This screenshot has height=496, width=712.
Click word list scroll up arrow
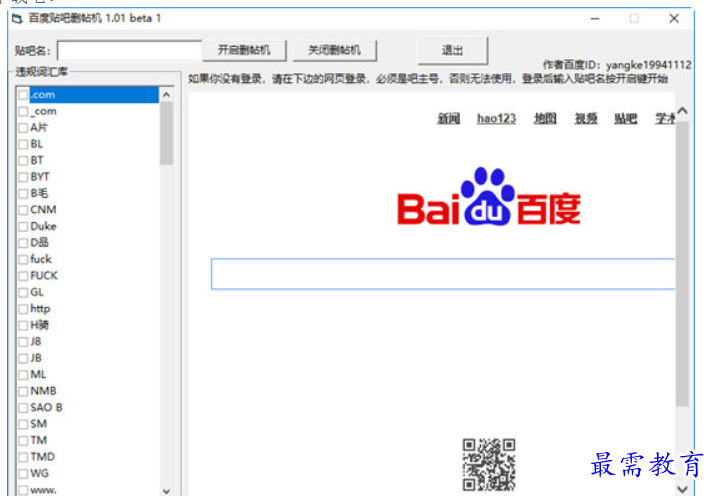click(x=167, y=94)
